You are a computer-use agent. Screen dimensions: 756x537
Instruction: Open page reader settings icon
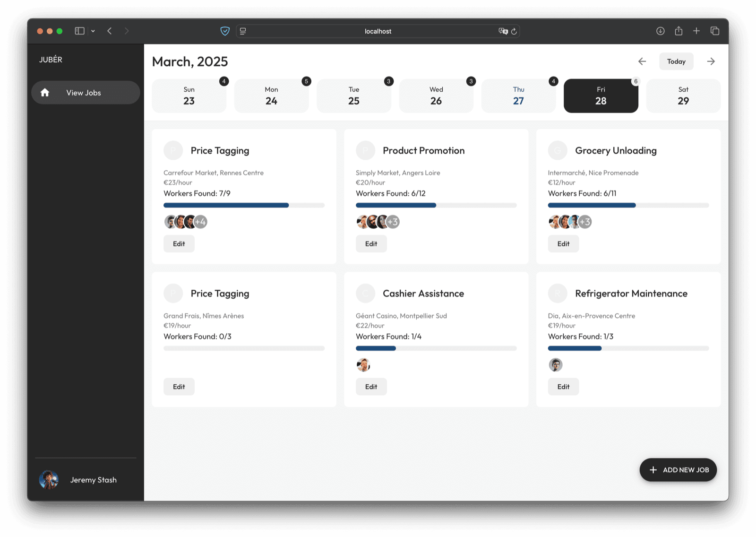pyautogui.click(x=243, y=31)
